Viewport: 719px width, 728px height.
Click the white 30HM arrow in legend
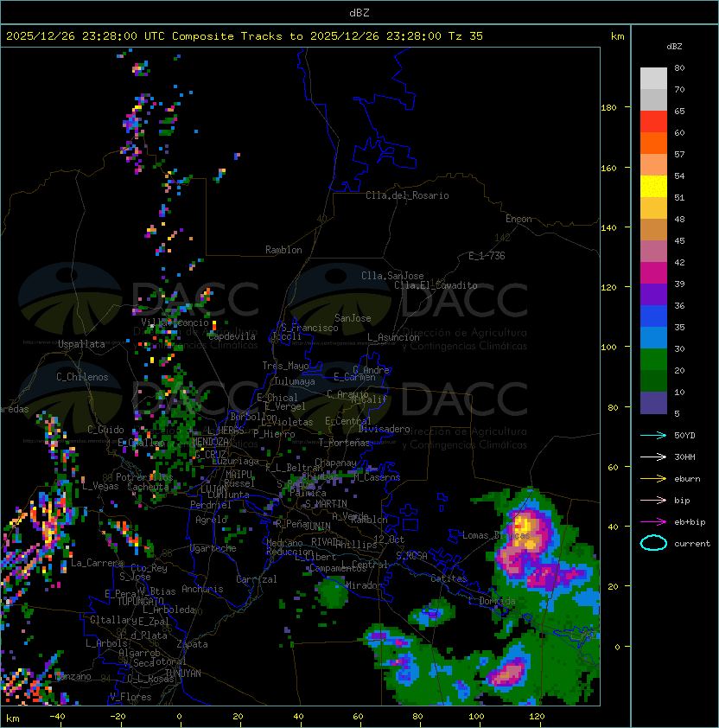[x=653, y=457]
